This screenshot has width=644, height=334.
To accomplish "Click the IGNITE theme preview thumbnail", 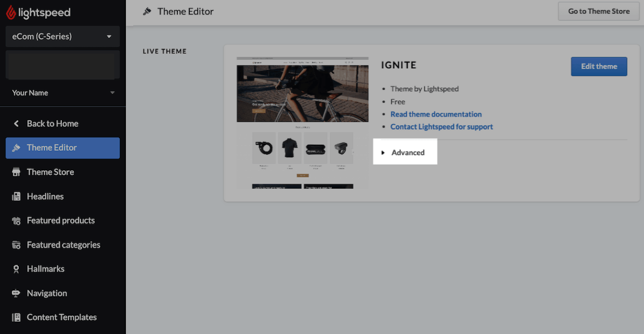I will coord(303,121).
